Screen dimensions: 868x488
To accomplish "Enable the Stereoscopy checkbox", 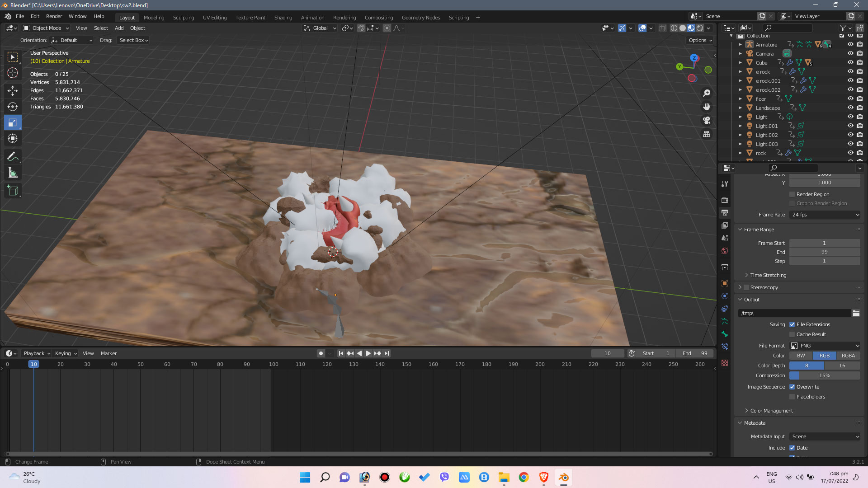I will pos(746,287).
